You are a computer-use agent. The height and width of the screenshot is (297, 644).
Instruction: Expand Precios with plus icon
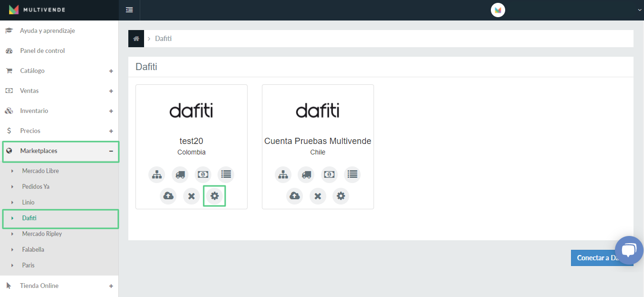click(x=111, y=131)
